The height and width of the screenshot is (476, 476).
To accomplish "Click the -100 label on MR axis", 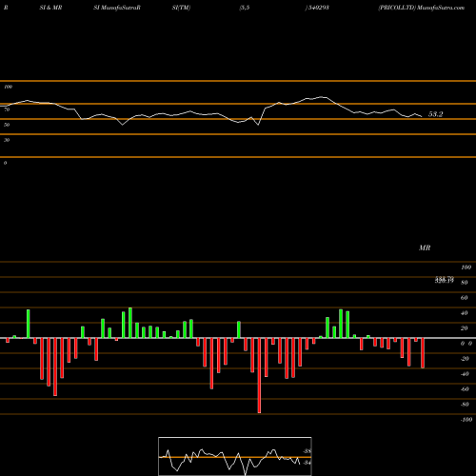I will (x=466, y=420).
